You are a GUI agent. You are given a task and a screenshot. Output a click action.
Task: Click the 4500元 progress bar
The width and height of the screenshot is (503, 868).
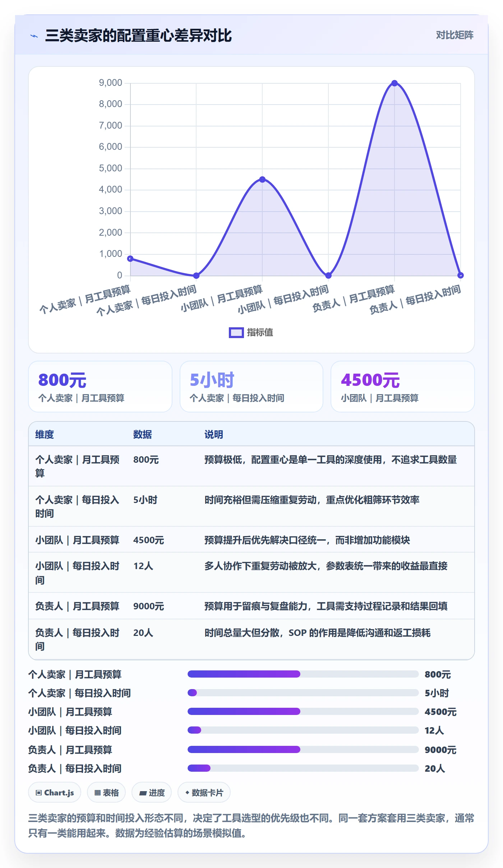(303, 711)
